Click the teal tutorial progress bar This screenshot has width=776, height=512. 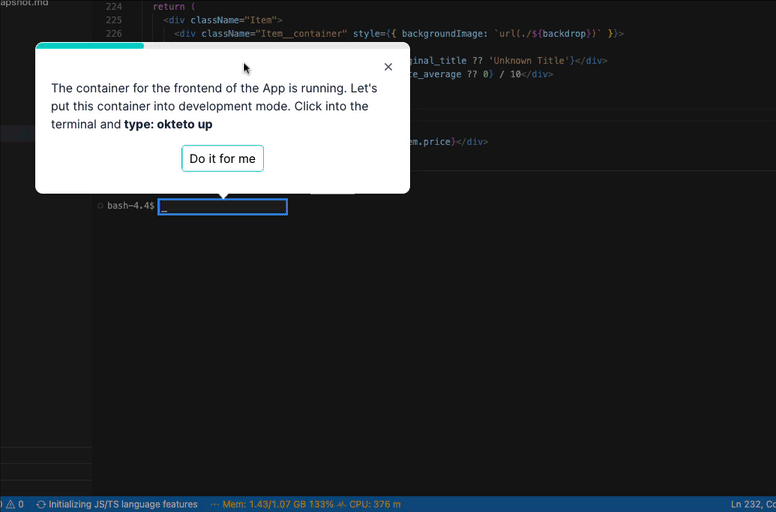click(90, 45)
